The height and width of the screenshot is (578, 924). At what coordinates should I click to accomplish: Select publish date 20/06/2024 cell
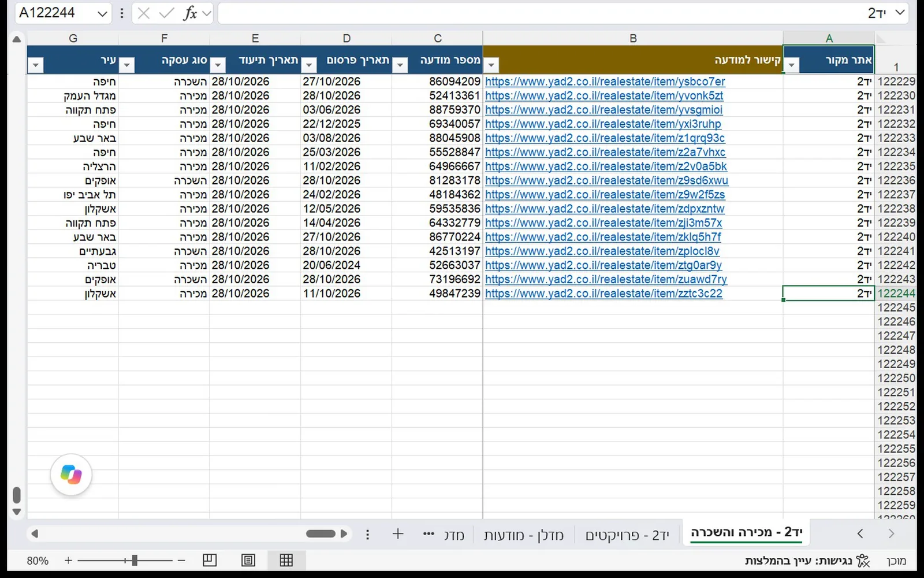pos(346,265)
